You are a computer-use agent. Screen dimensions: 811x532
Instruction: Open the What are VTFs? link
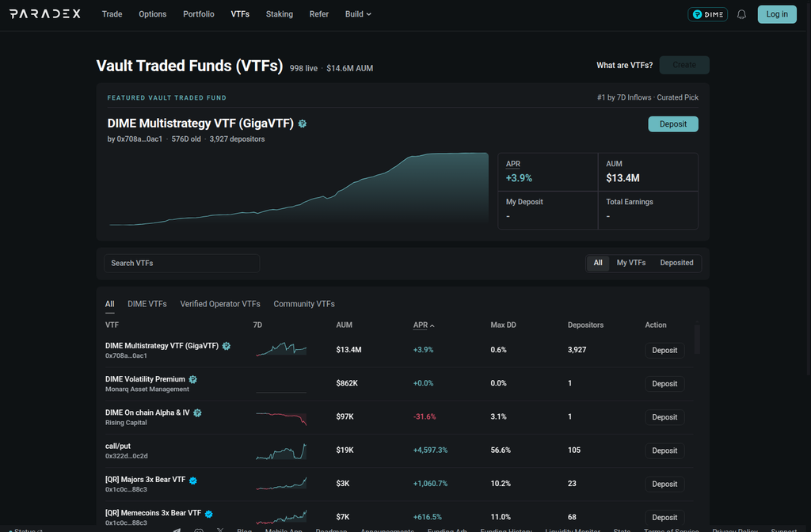(624, 65)
